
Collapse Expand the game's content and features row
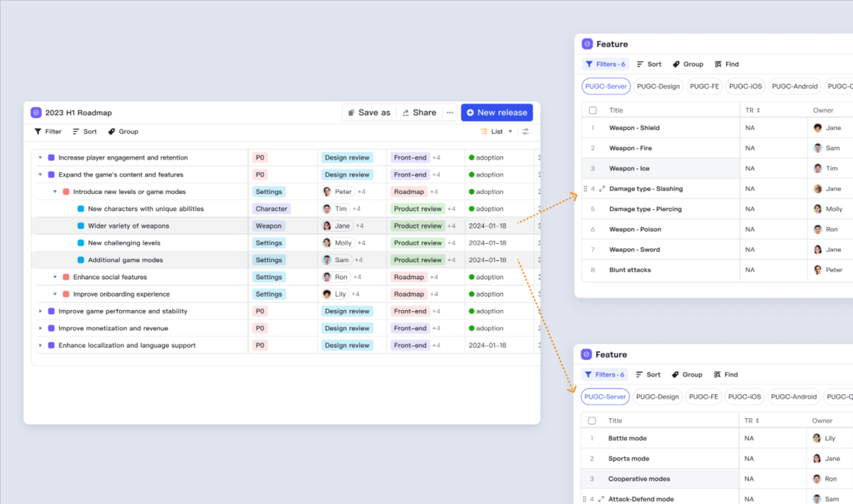tap(41, 175)
